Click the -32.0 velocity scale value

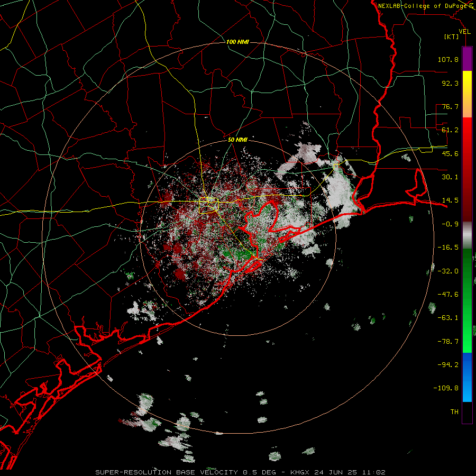(x=448, y=271)
